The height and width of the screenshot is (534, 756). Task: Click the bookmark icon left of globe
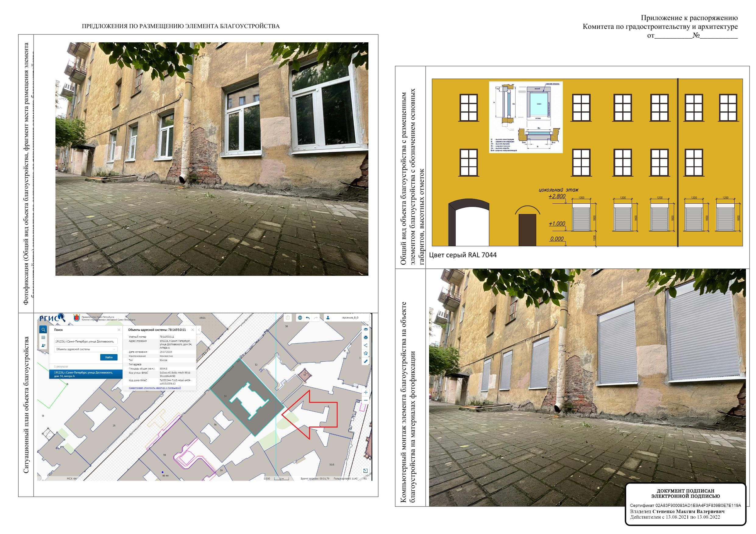tap(288, 318)
